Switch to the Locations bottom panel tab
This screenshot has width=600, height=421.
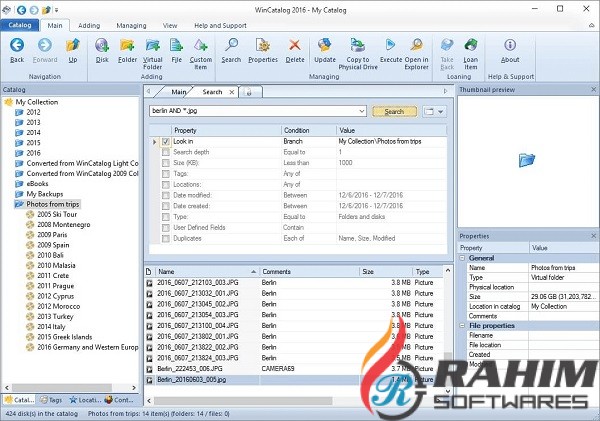point(86,400)
